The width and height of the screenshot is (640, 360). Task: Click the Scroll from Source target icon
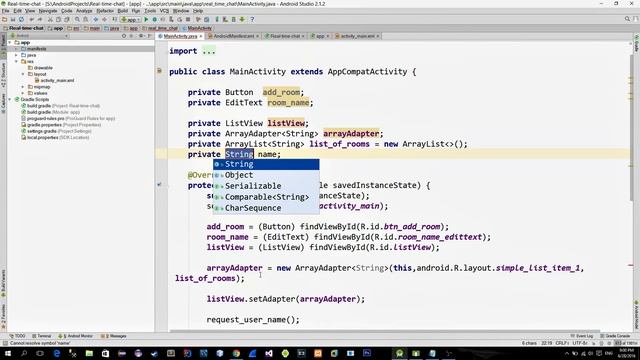point(124,36)
